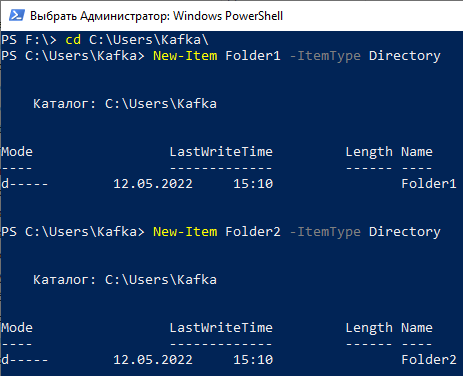Click the first '-ItemType' parameter
The width and height of the screenshot is (463, 376).
click(325, 56)
